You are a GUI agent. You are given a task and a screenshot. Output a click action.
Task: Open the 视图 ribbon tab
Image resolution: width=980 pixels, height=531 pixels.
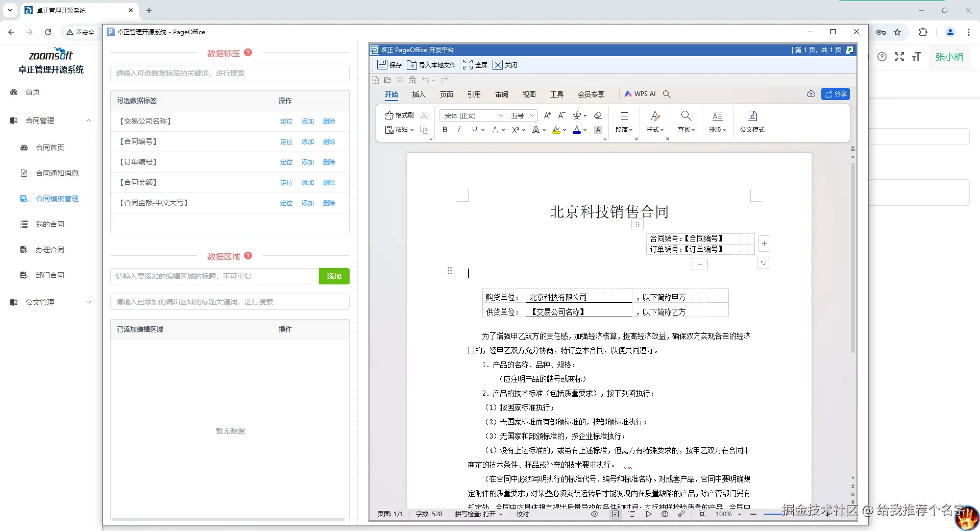(x=529, y=94)
